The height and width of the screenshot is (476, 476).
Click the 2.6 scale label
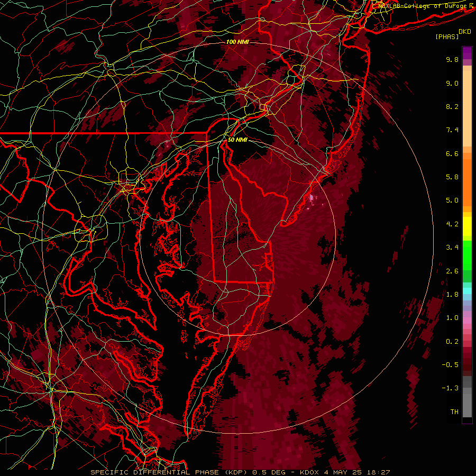pyautogui.click(x=452, y=271)
